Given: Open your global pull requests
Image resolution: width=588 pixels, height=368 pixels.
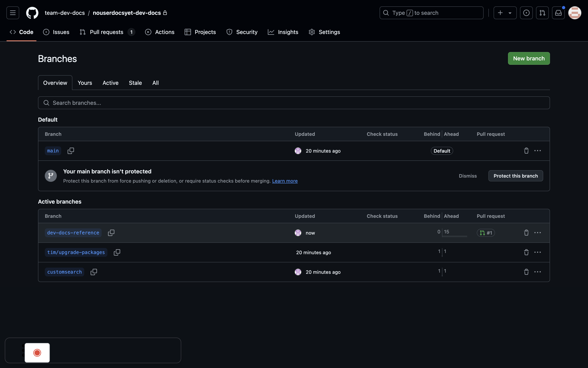Looking at the screenshot, I should 542,13.
